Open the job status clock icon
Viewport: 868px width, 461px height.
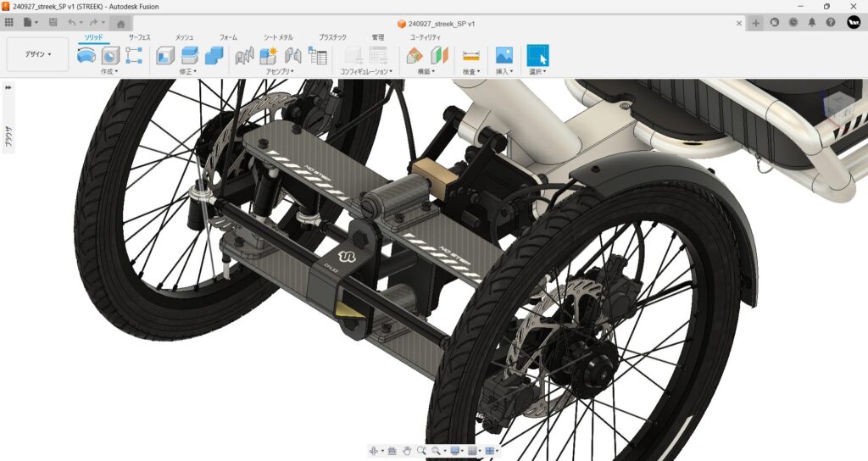click(x=793, y=23)
